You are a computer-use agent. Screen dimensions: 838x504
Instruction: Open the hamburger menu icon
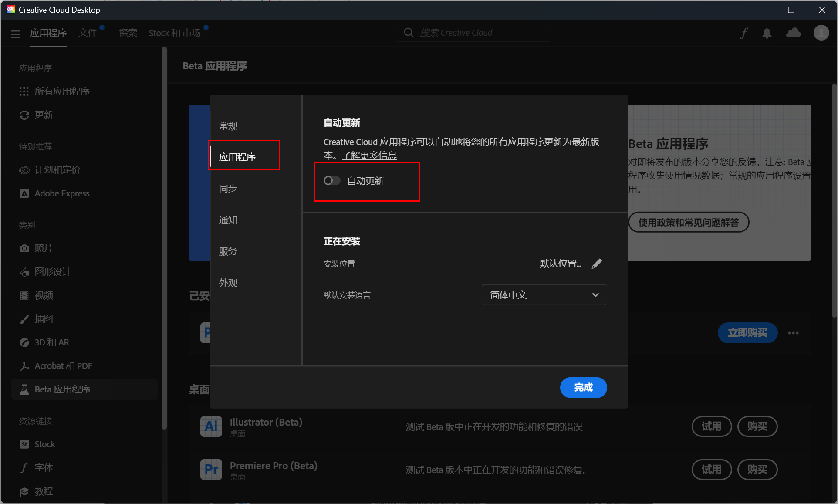tap(16, 34)
